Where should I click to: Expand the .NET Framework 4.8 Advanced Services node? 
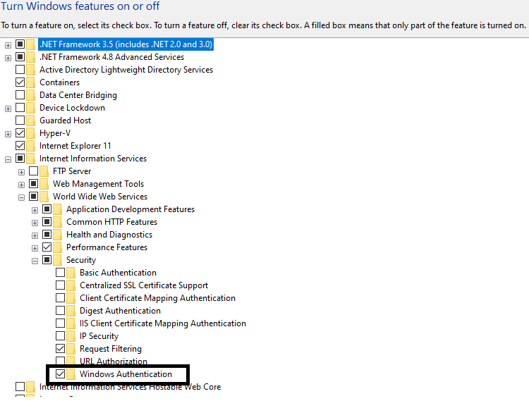[x=8, y=58]
